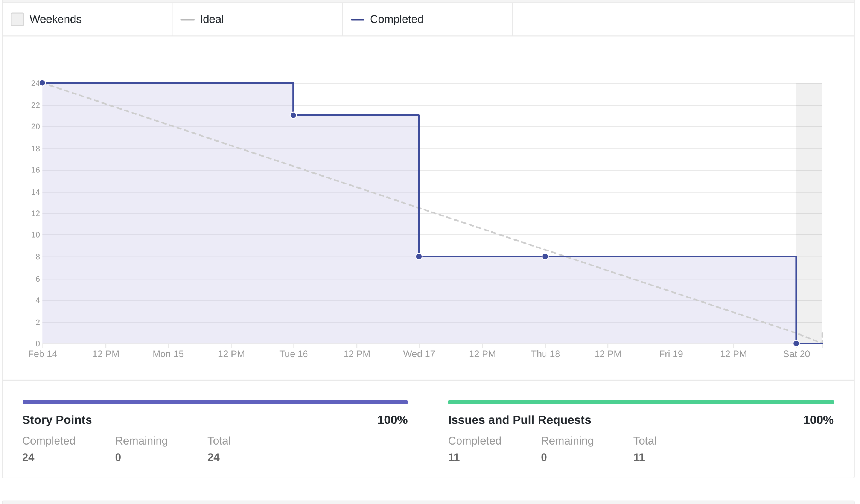
Task: Toggle the Completed line legend
Action: [x=387, y=19]
